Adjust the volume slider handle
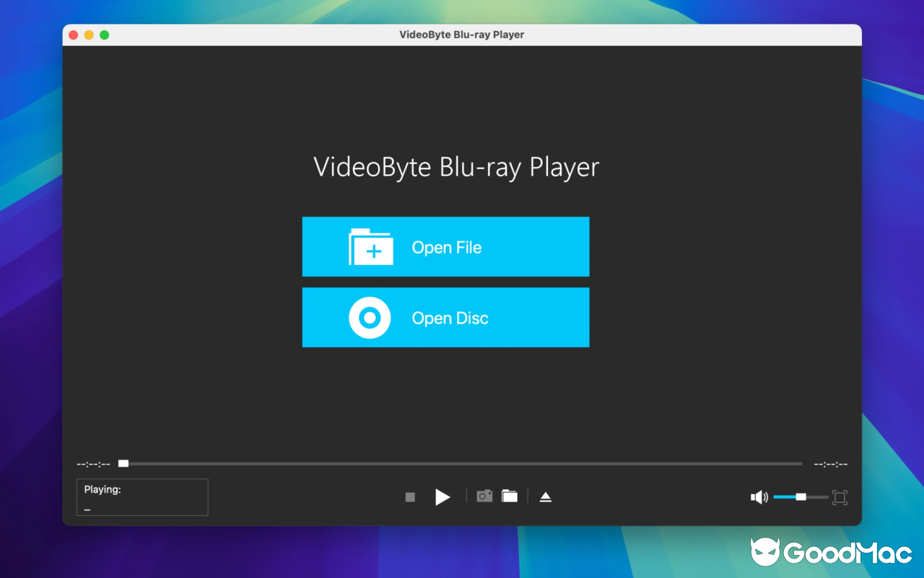This screenshot has width=924, height=578. pyautogui.click(x=801, y=497)
